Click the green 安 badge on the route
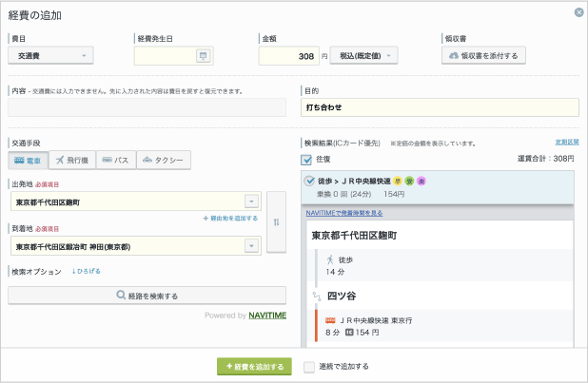Image resolution: width=588 pixels, height=383 pixels. [x=409, y=181]
